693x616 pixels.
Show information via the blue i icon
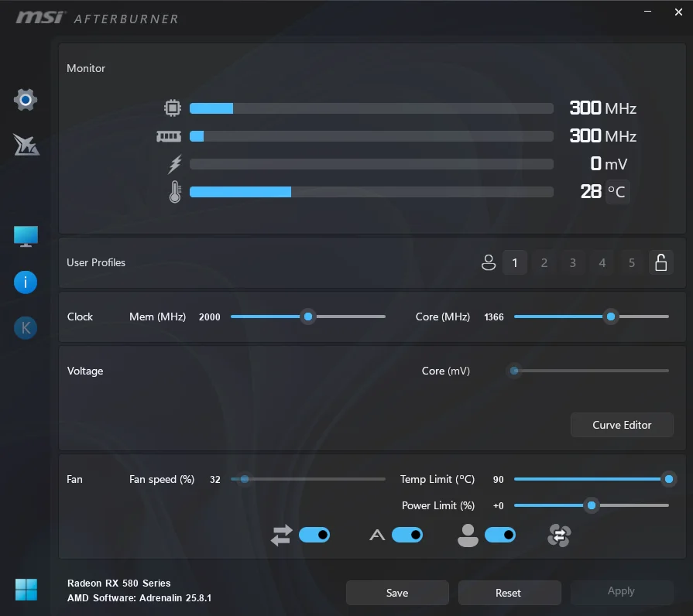(x=26, y=282)
